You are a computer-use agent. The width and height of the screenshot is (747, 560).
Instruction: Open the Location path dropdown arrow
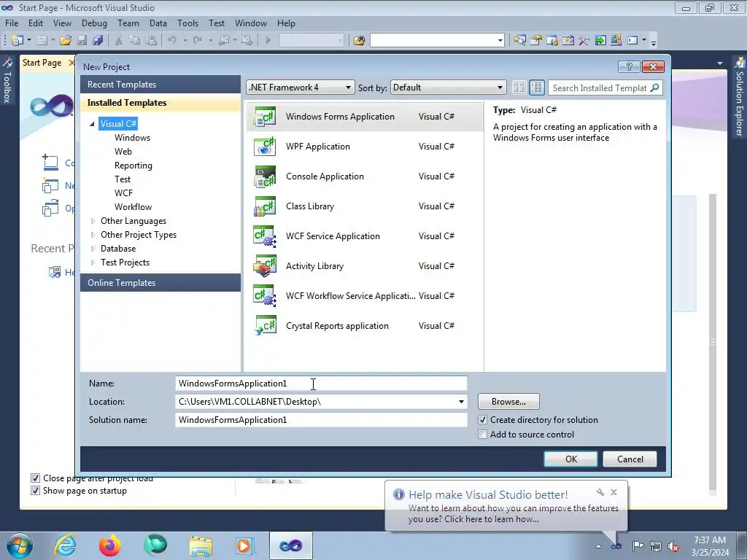coord(461,402)
